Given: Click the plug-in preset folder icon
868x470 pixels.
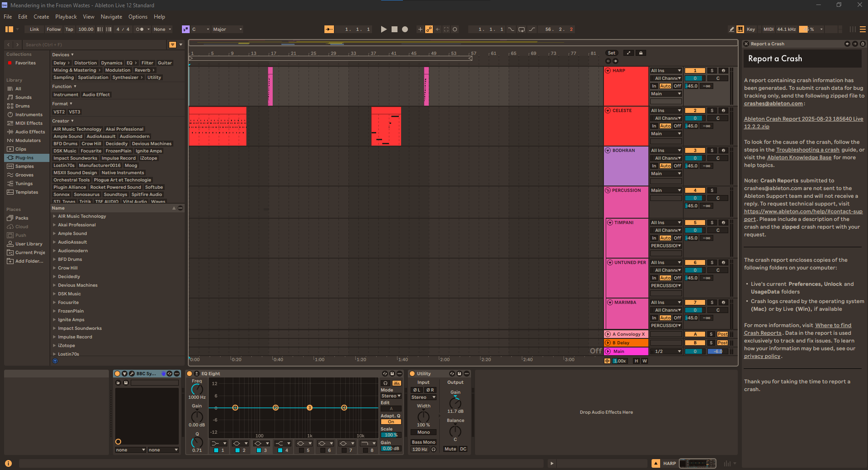Looking at the screenshot, I should click(118, 382).
